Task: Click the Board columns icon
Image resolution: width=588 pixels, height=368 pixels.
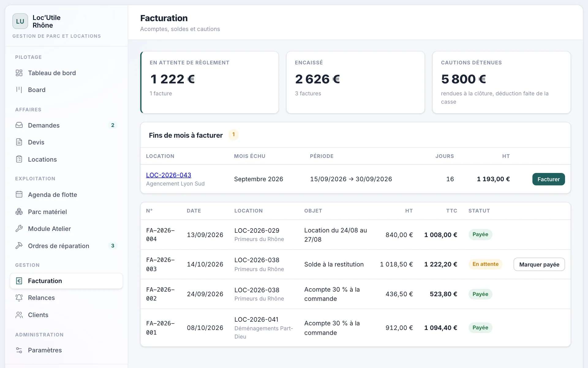Action: (19, 90)
